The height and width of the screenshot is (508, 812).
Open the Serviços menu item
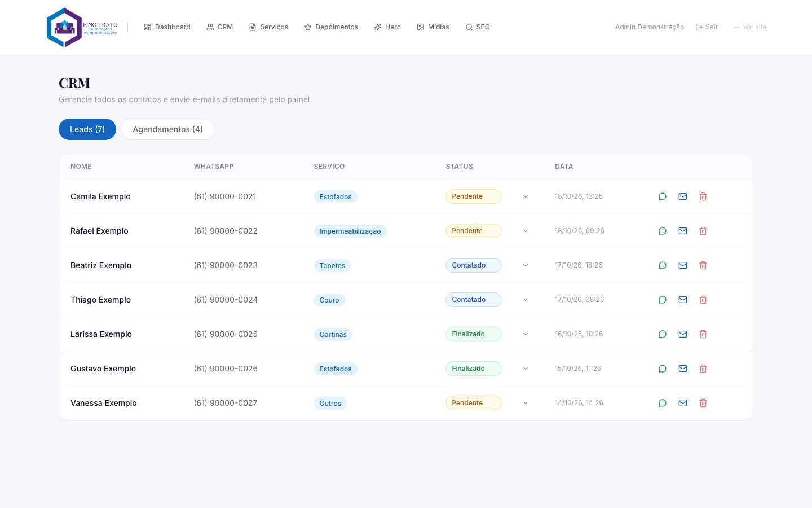pyautogui.click(x=268, y=27)
